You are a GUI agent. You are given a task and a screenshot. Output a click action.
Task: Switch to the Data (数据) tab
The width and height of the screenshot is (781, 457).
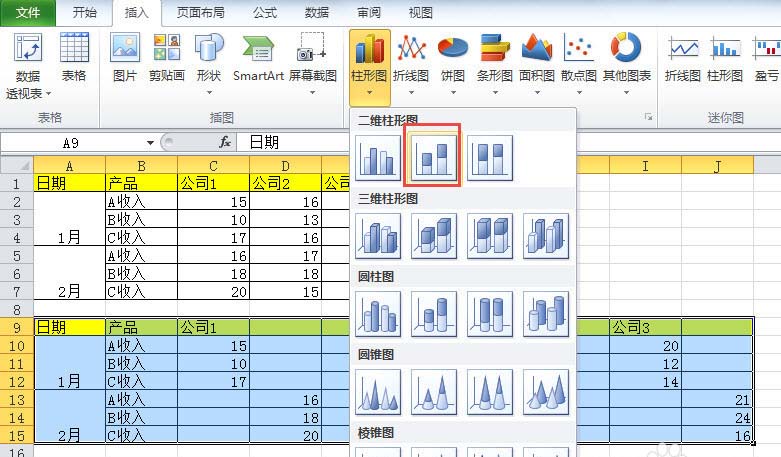click(x=317, y=12)
